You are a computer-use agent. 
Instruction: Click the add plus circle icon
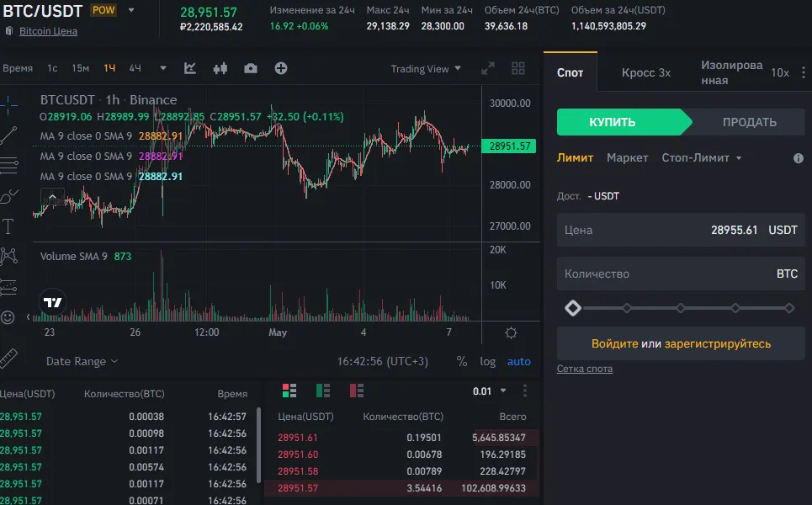click(281, 68)
